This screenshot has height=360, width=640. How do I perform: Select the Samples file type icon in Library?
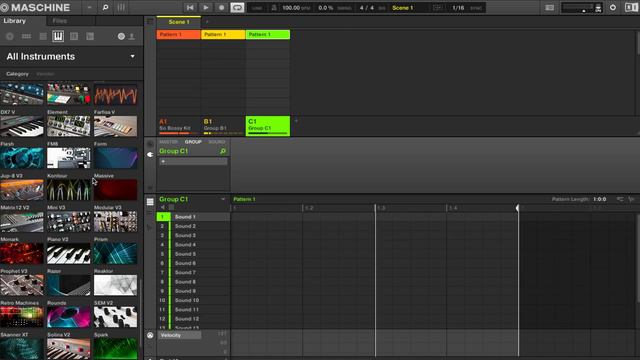pyautogui.click(x=90, y=36)
